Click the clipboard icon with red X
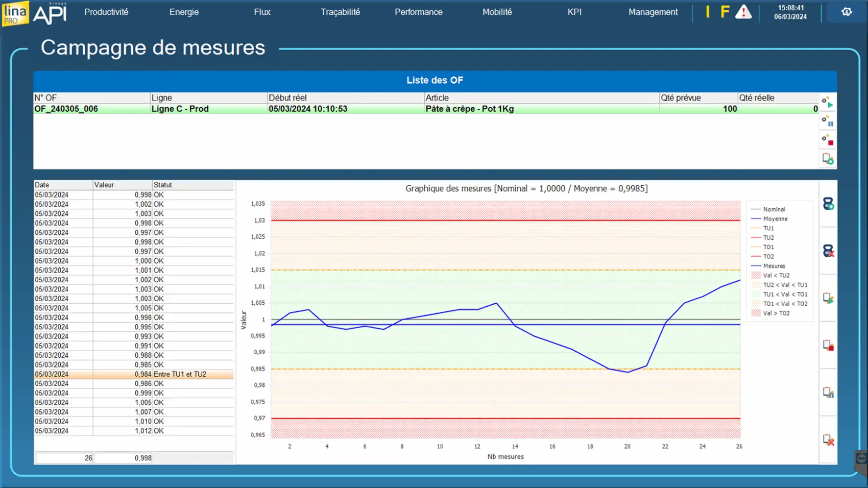 828,440
